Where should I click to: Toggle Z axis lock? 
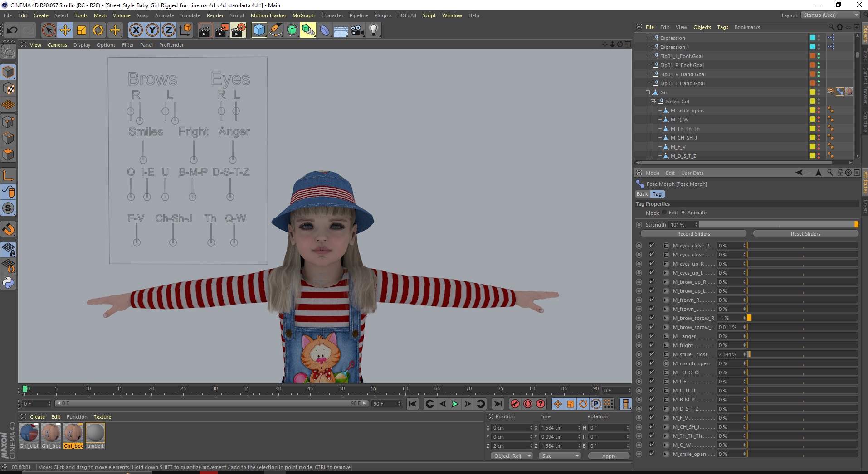[x=169, y=30]
